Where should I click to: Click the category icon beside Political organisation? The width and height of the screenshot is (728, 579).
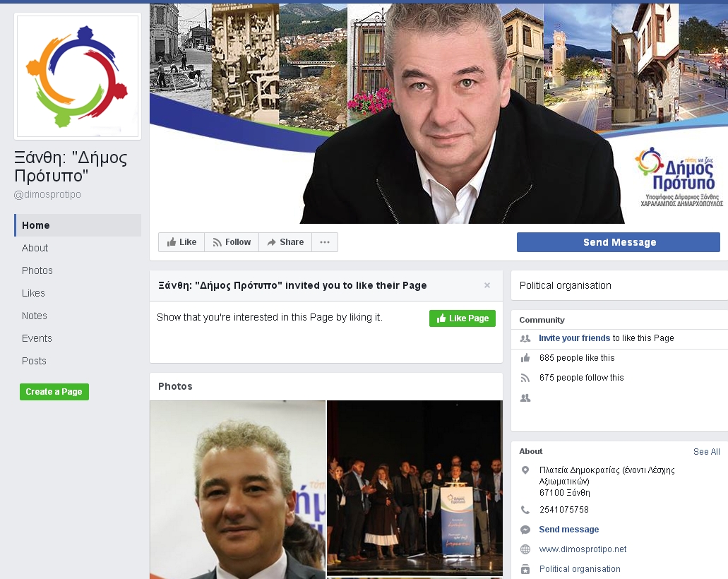(525, 569)
